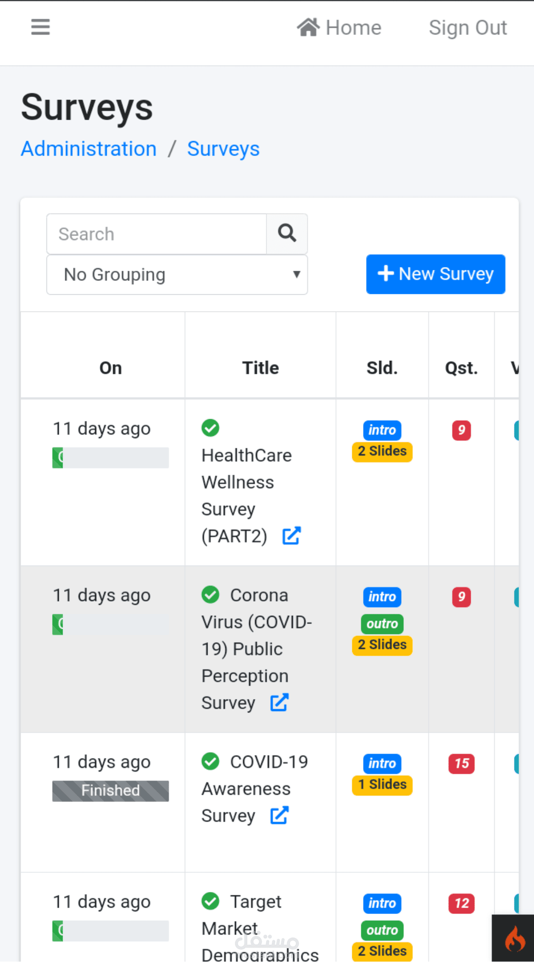Click green check icon beside Target Market

pos(211,901)
